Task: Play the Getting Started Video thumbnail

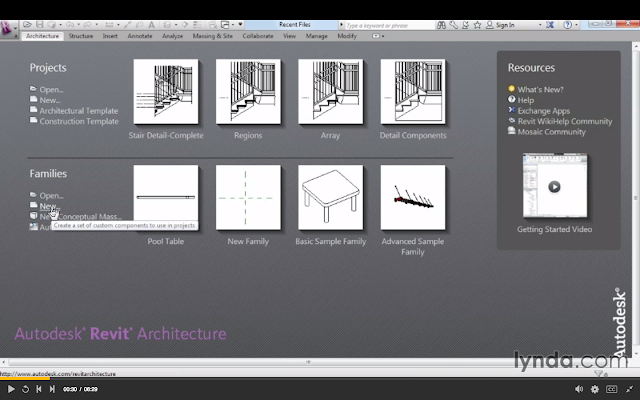Action: pyautogui.click(x=555, y=186)
